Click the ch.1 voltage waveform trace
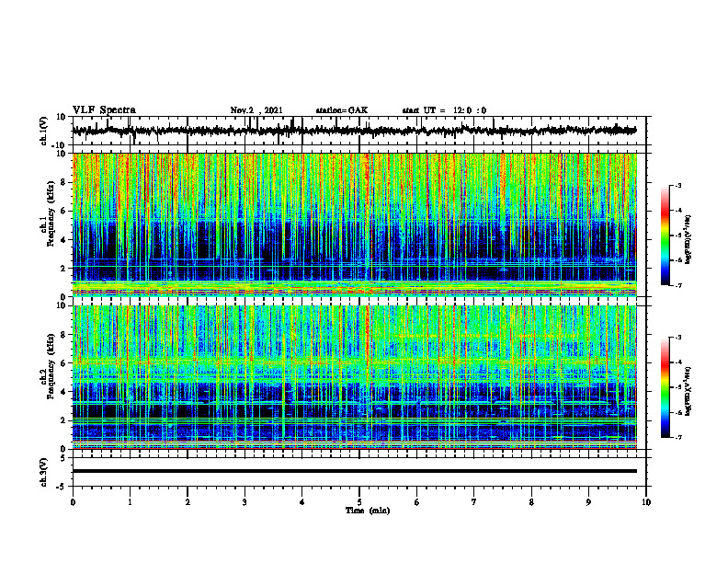 (354, 131)
